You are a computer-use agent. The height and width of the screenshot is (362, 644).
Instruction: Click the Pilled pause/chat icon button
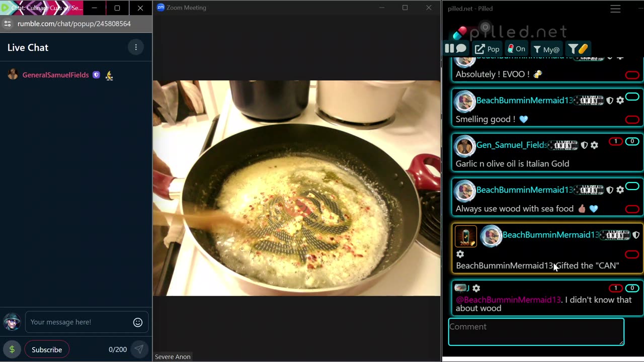[456, 49]
